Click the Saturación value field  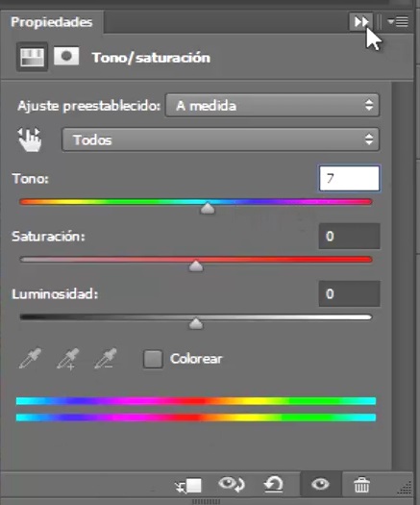click(x=349, y=236)
